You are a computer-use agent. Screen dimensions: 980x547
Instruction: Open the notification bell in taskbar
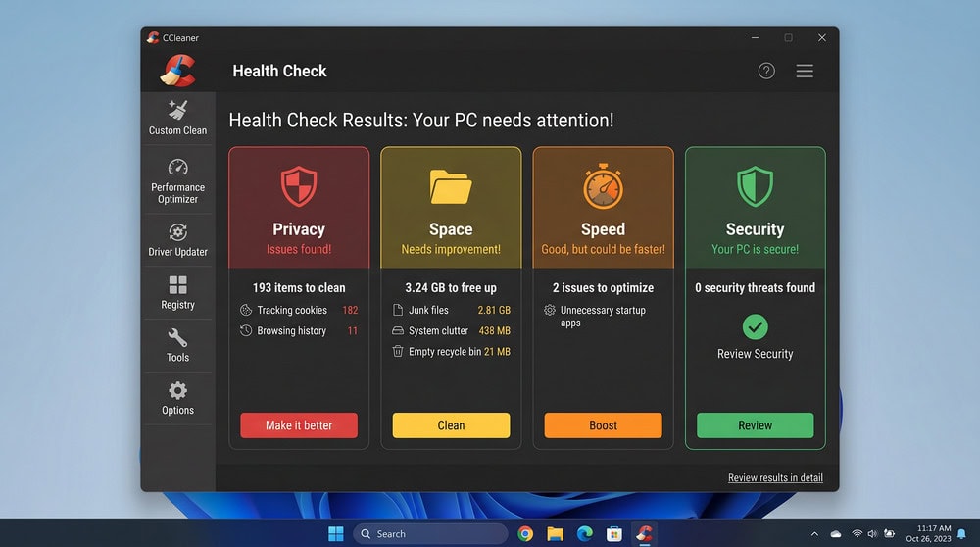point(962,534)
